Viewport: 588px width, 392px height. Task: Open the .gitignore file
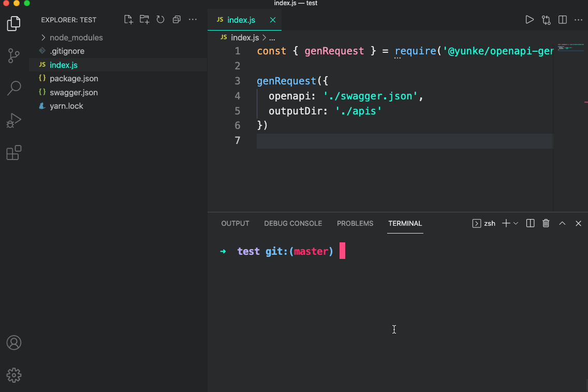(118, 51)
